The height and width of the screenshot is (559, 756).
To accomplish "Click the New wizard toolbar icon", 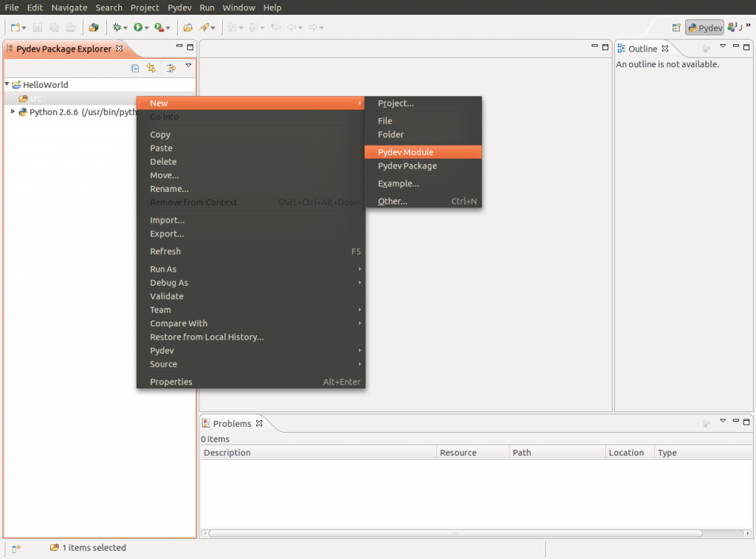I will pyautogui.click(x=15, y=27).
